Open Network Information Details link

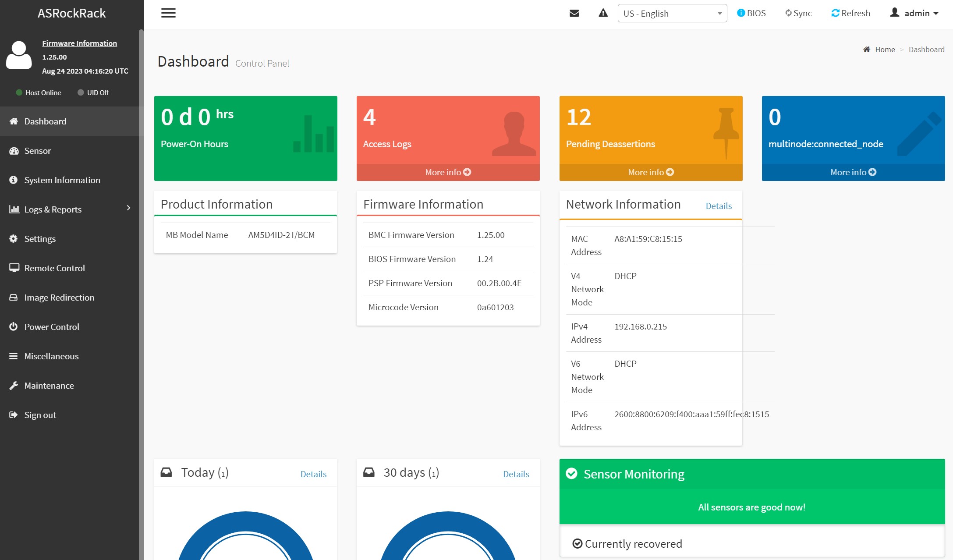[719, 206]
